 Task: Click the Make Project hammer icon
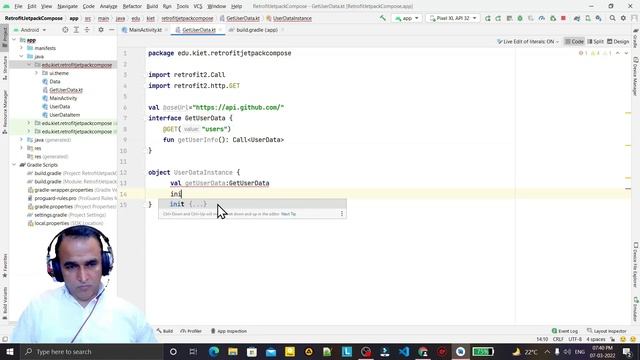tap(382, 18)
